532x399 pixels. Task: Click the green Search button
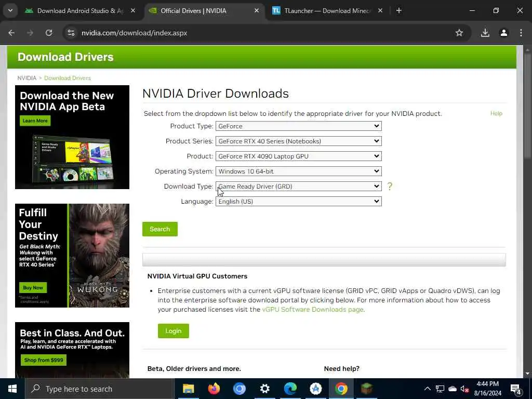(x=160, y=229)
